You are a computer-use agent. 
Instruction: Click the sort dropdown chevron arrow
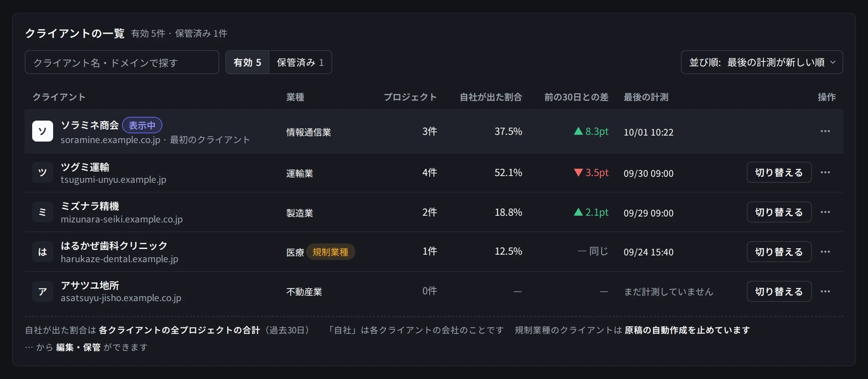pyautogui.click(x=833, y=62)
